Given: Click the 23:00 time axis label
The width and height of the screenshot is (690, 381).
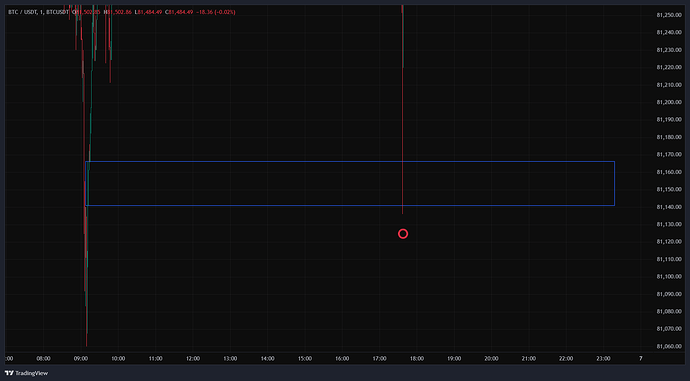Looking at the screenshot, I should (x=603, y=359).
